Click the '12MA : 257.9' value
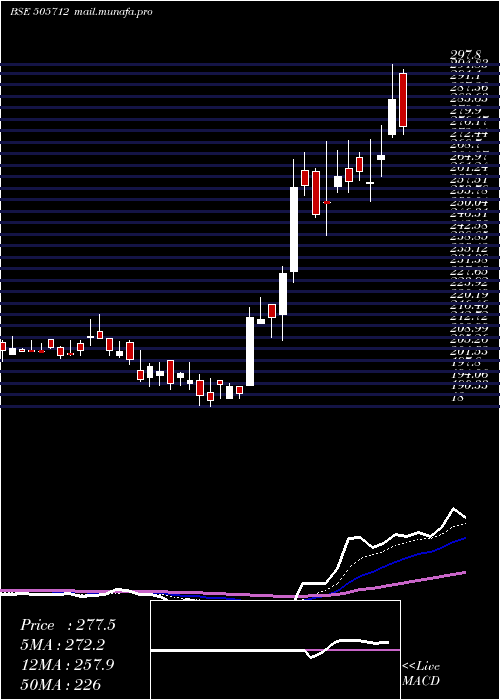This screenshot has height=700, width=500. (x=67, y=665)
